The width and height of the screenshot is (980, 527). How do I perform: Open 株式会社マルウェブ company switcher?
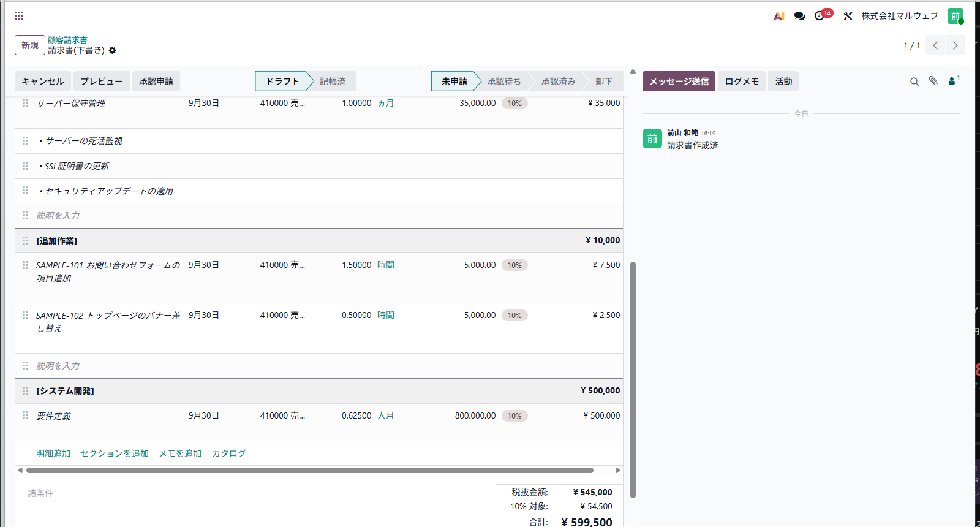pos(900,16)
